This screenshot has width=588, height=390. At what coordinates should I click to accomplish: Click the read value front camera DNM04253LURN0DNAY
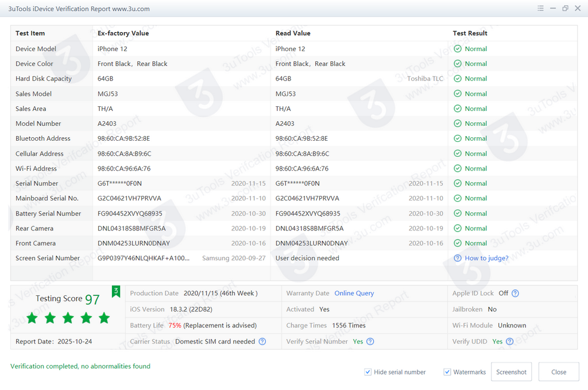312,243
